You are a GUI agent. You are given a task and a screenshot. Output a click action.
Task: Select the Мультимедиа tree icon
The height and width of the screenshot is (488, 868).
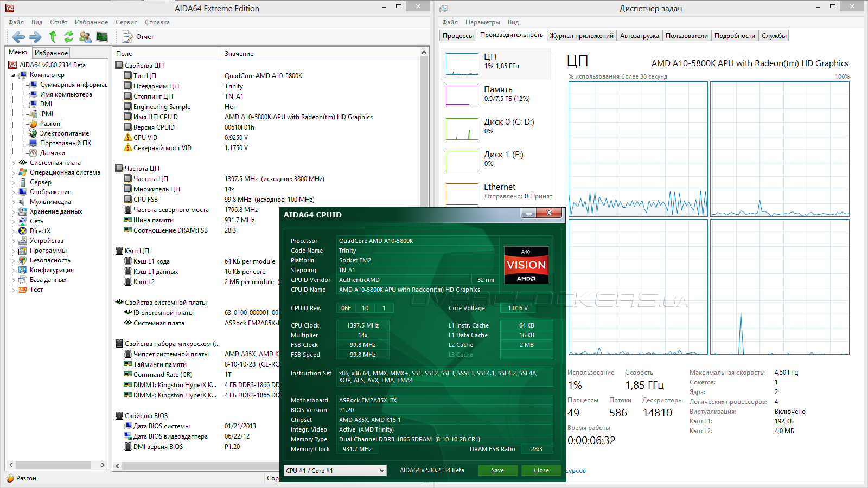[x=23, y=202]
